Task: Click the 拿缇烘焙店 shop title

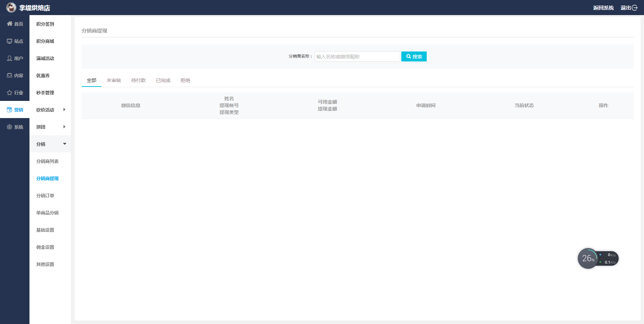Action: pos(35,8)
